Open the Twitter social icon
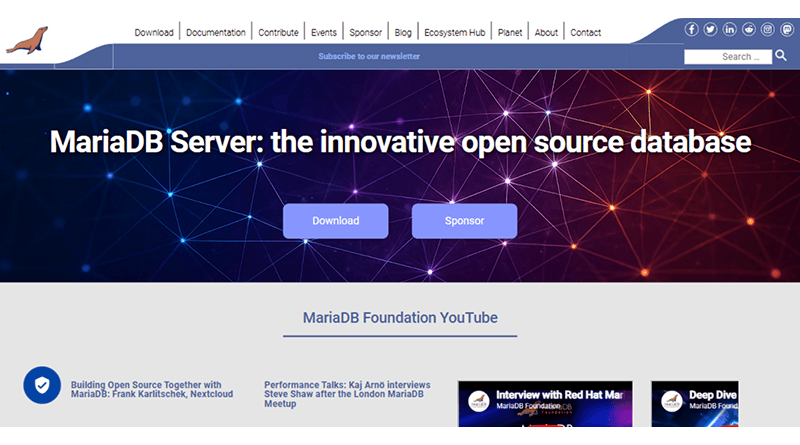The width and height of the screenshot is (800, 445). click(710, 30)
